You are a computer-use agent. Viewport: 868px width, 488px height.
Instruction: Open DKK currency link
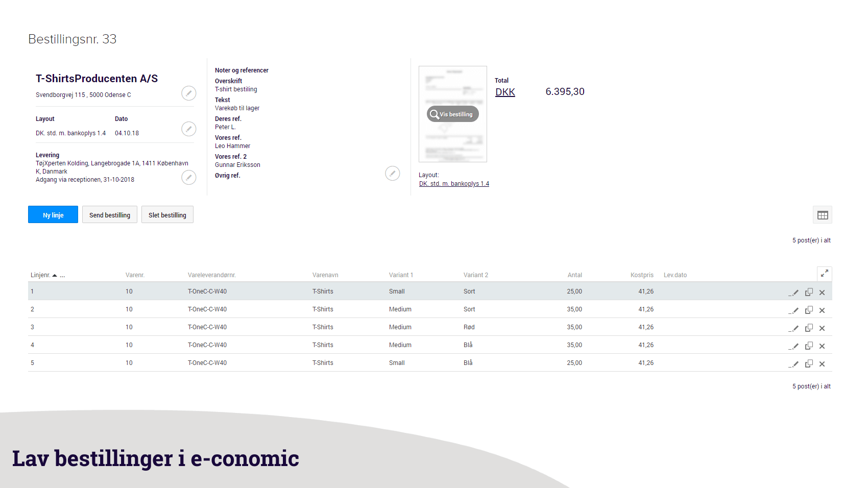pos(505,92)
